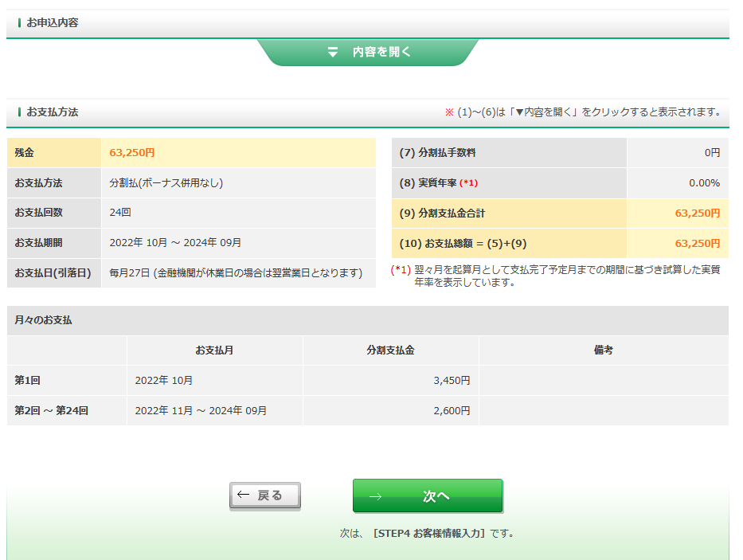Select the 残金 amount 63,250円
Image resolution: width=743 pixels, height=560 pixels.
pyautogui.click(x=132, y=153)
